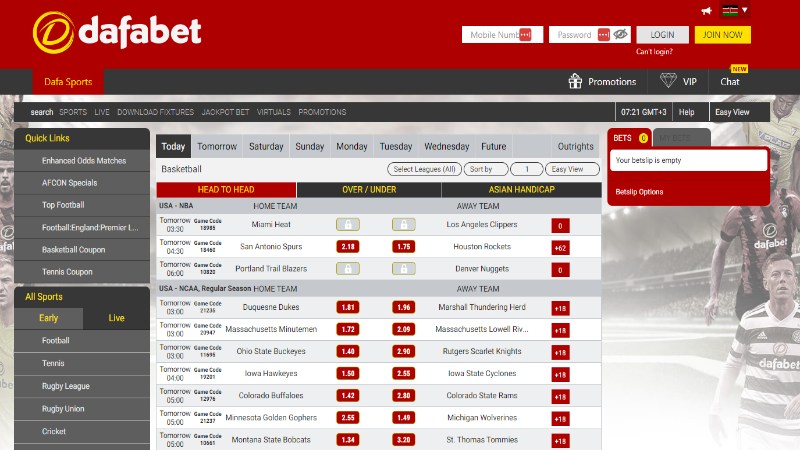Click Los Angeles Clippers locked odds padlock
This screenshot has height=450, width=800.
point(403,225)
